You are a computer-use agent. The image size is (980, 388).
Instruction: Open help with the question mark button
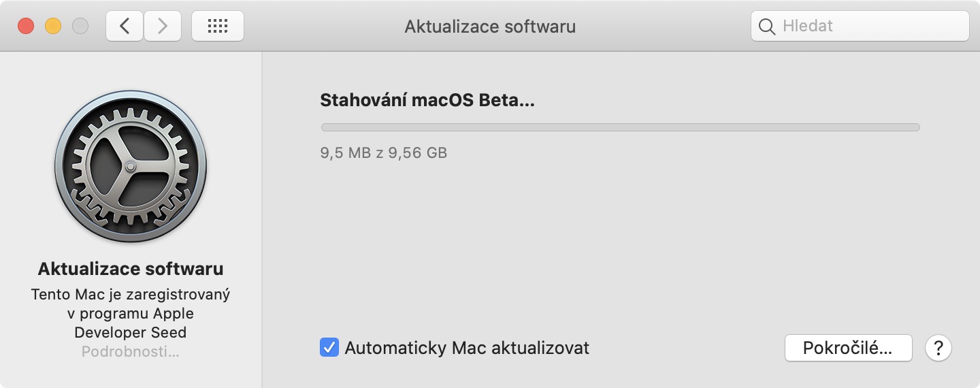[x=938, y=348]
